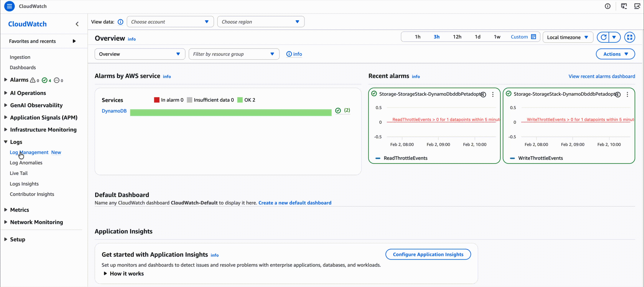Open the Choose region dropdown
The height and width of the screenshot is (287, 644).
[x=261, y=22]
